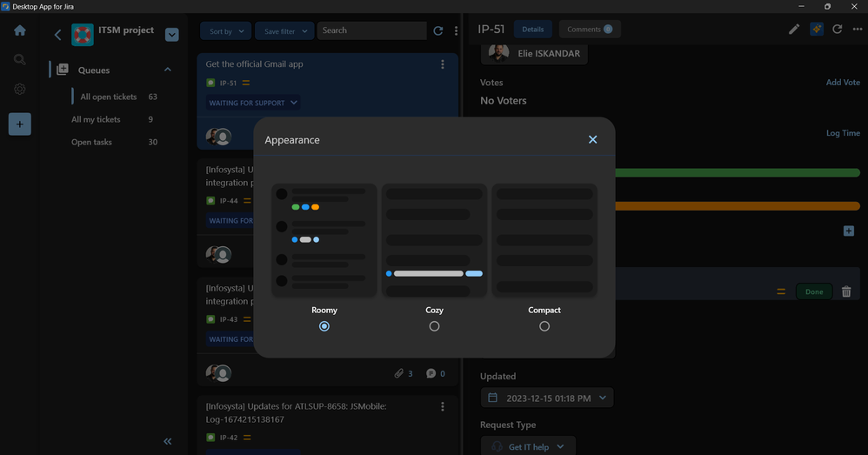The width and height of the screenshot is (868, 455).
Task: Open the settings gear in sidebar
Action: tap(20, 89)
